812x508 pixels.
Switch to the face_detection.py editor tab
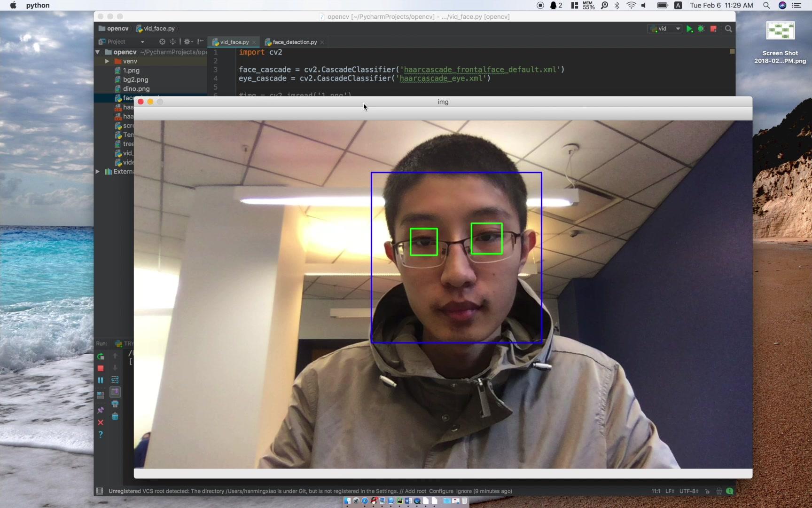(294, 42)
